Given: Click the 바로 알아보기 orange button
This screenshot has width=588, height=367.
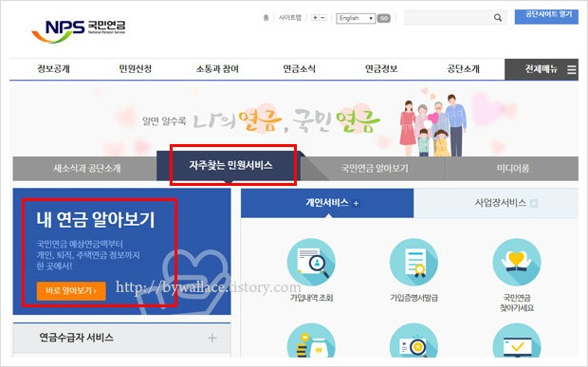Looking at the screenshot, I should 71,290.
